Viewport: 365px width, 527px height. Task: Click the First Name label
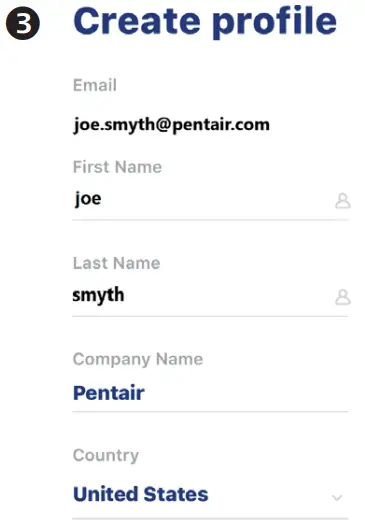(x=117, y=167)
